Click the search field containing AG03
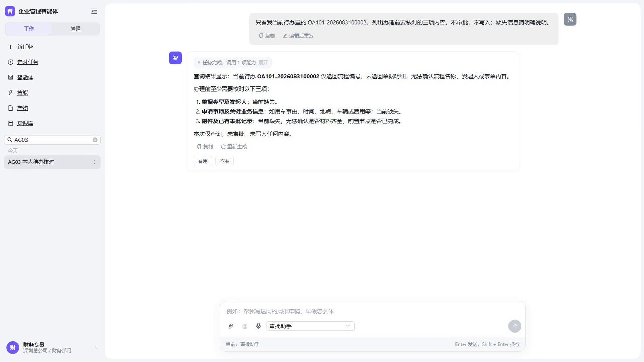The height and width of the screenshot is (362, 644). click(52, 140)
